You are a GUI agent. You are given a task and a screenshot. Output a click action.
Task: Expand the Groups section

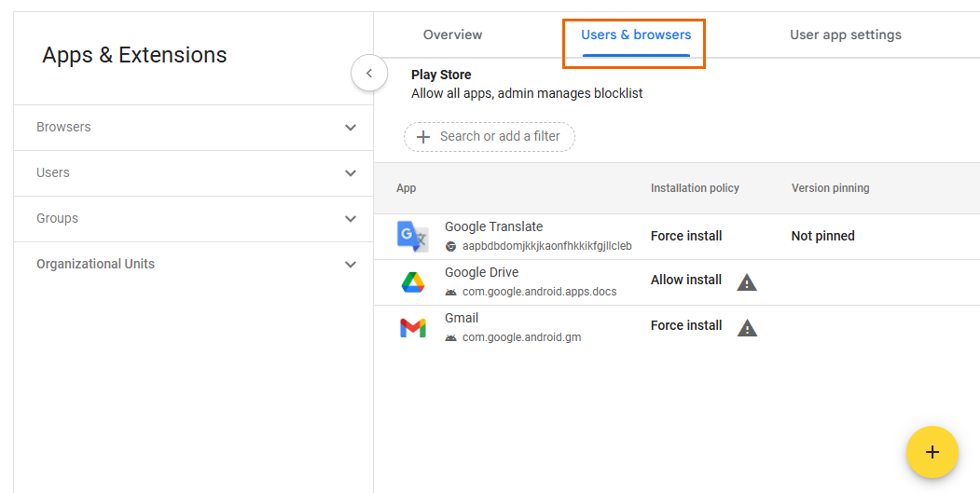[x=351, y=219]
